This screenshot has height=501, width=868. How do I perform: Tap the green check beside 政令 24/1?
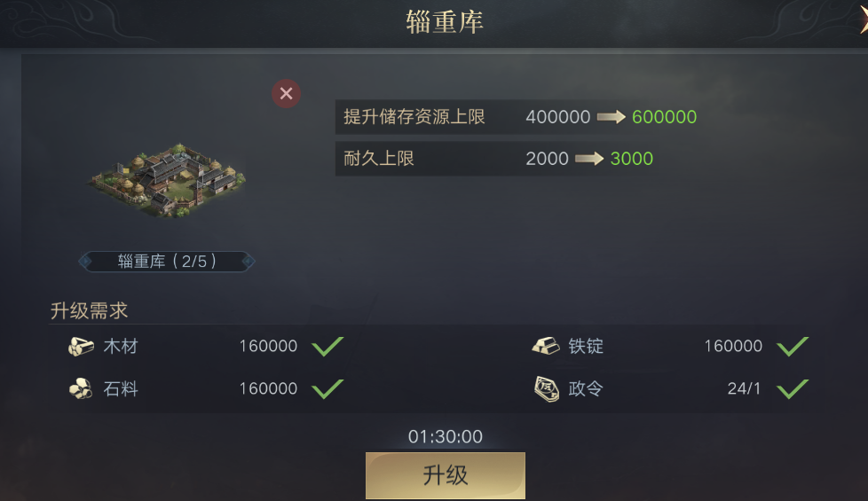click(793, 388)
